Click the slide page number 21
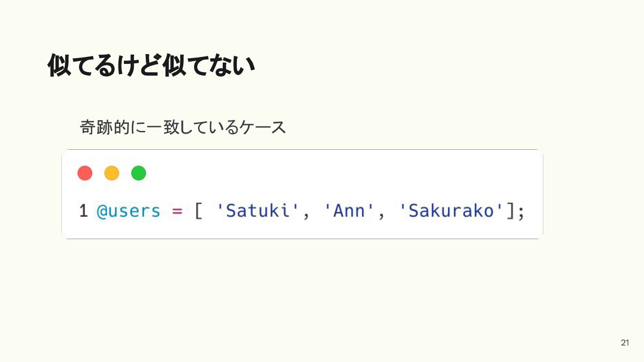Screen dimensions: 644x362 625,343
